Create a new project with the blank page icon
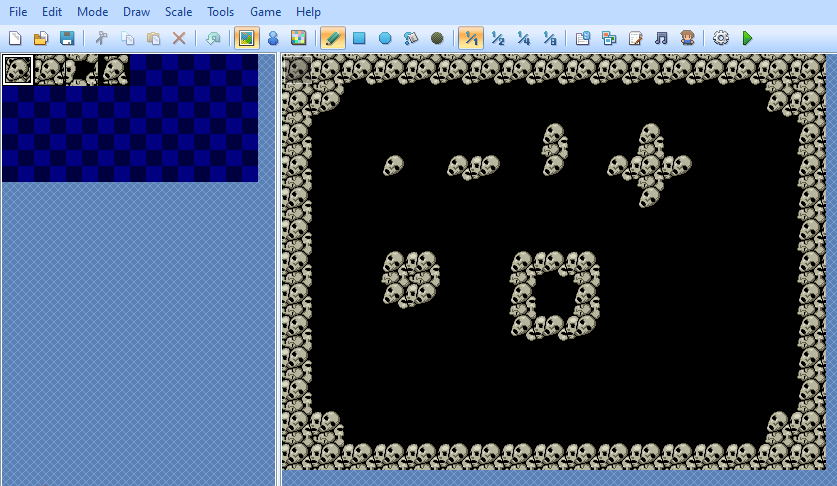837x486 pixels. [x=15, y=38]
